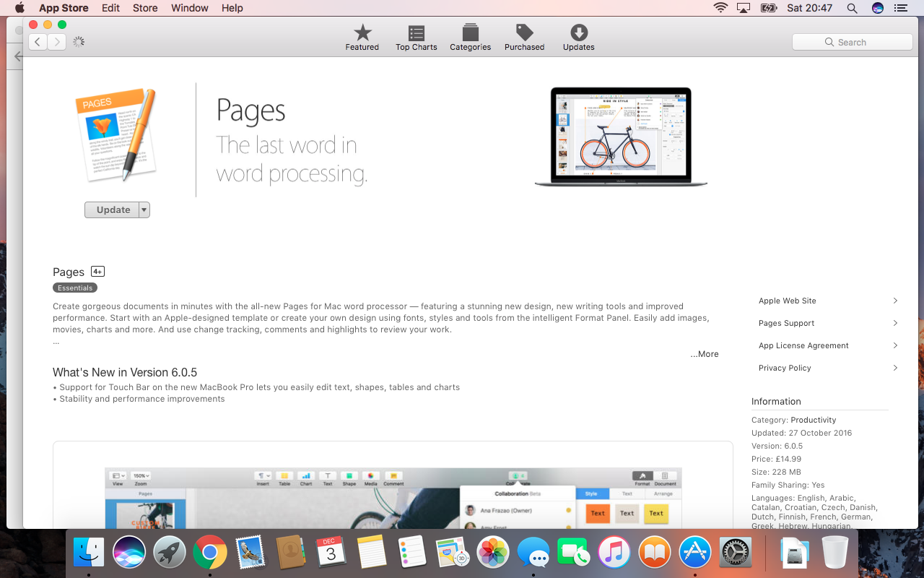The height and width of the screenshot is (578, 924).
Task: Open Google Chrome from the Dock
Action: click(x=210, y=553)
